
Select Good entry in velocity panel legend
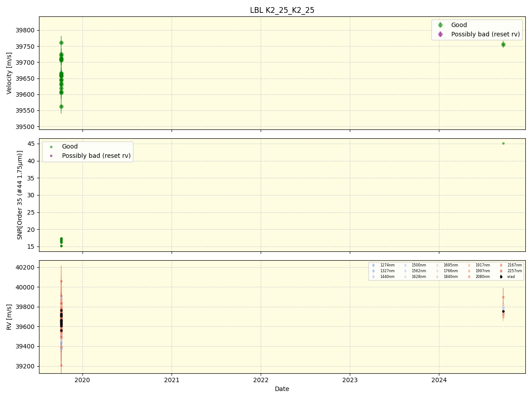[459, 25]
